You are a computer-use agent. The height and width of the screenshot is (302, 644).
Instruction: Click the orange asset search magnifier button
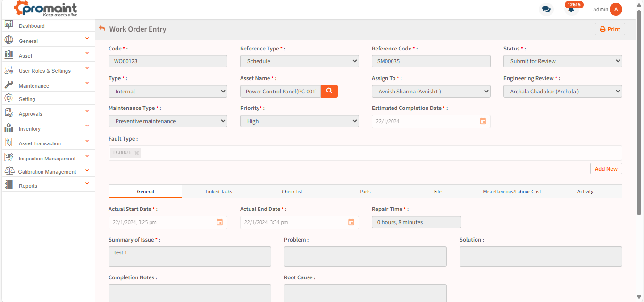[x=329, y=91]
